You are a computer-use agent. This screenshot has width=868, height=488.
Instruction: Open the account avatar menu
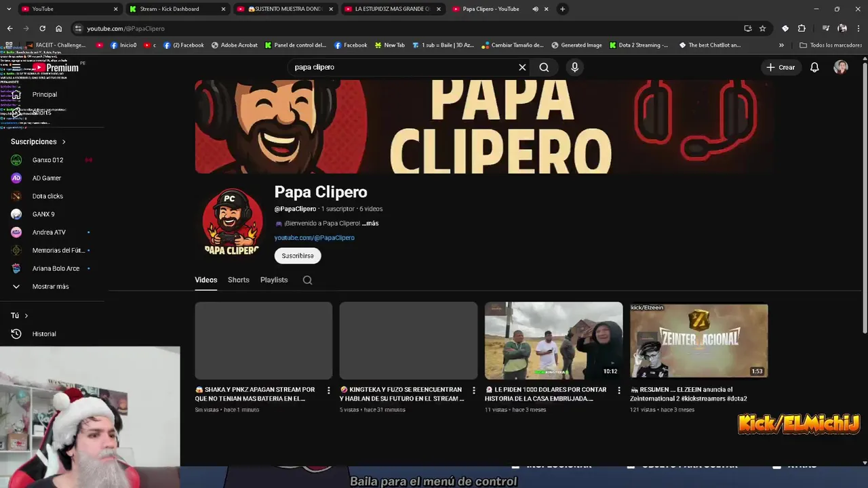(x=841, y=67)
